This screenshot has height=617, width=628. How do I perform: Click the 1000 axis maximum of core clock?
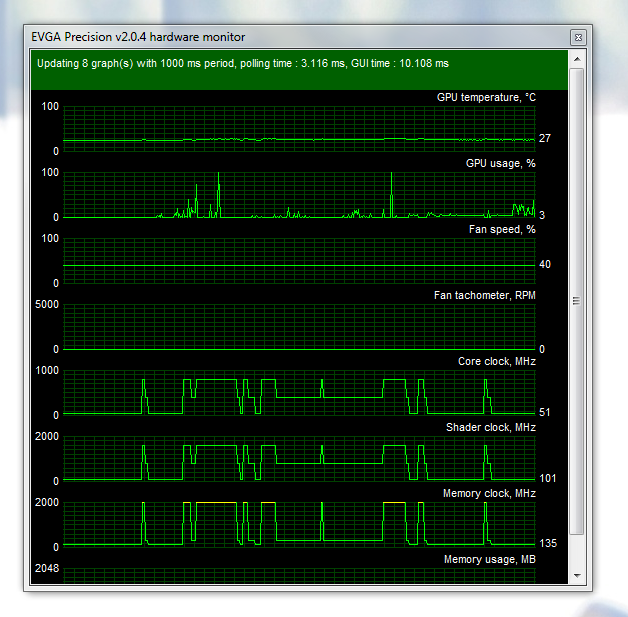pyautogui.click(x=47, y=371)
